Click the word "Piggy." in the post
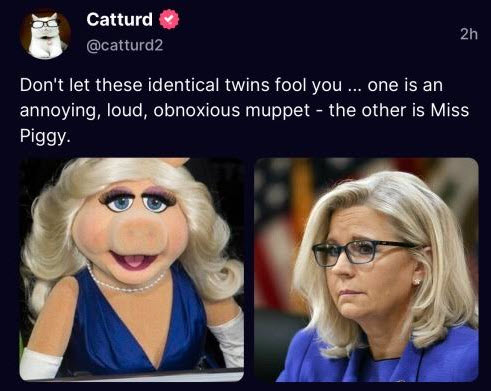 [45, 136]
